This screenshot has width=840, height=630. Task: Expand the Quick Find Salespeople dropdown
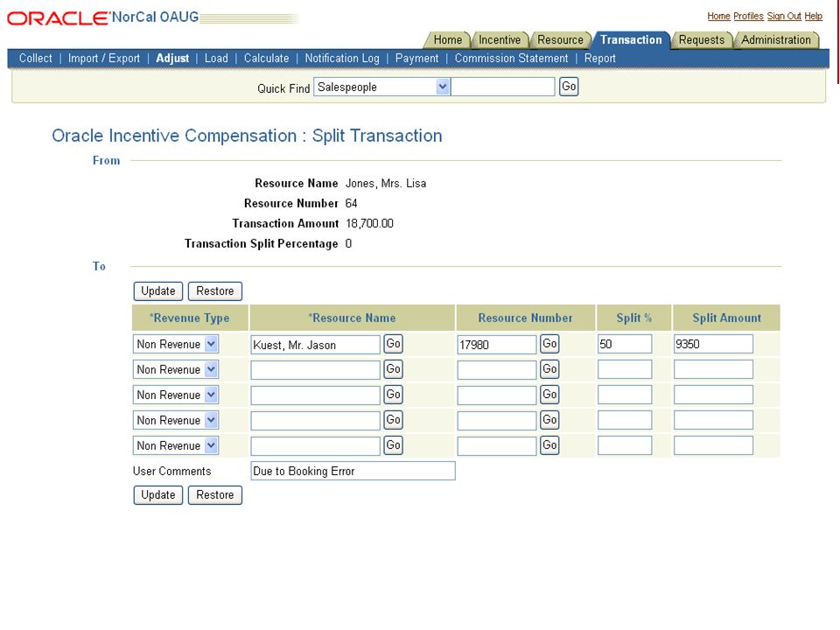[381, 87]
